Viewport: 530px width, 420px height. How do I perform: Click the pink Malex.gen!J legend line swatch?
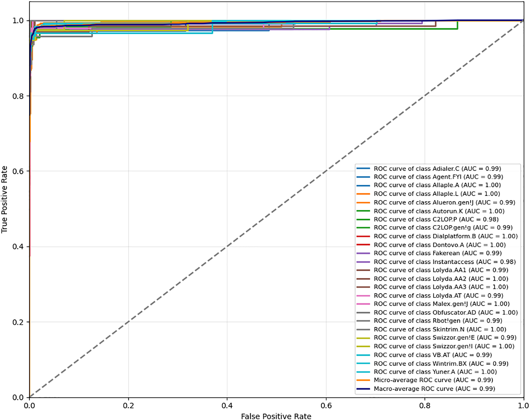[363, 304]
